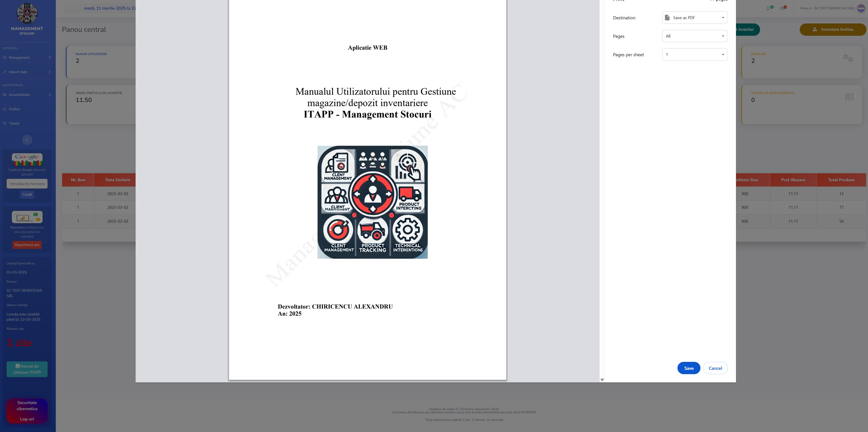
Task: Click the blue Save button
Action: [x=688, y=368]
